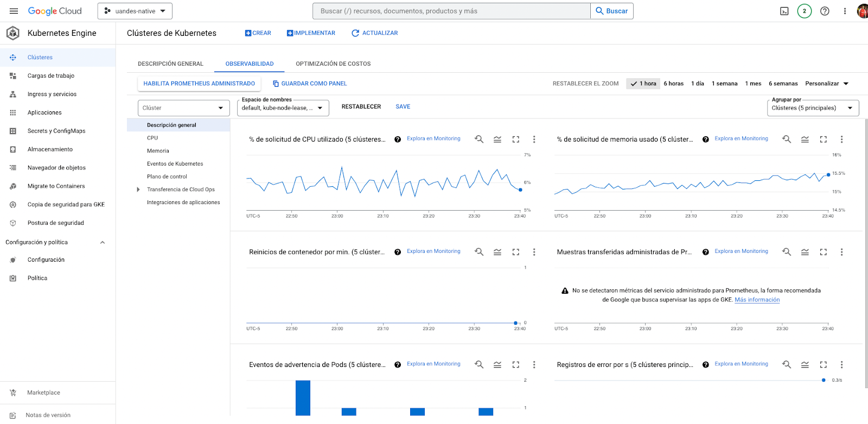Open Navegador de objetos in sidebar
The height and width of the screenshot is (424, 868).
pos(56,168)
